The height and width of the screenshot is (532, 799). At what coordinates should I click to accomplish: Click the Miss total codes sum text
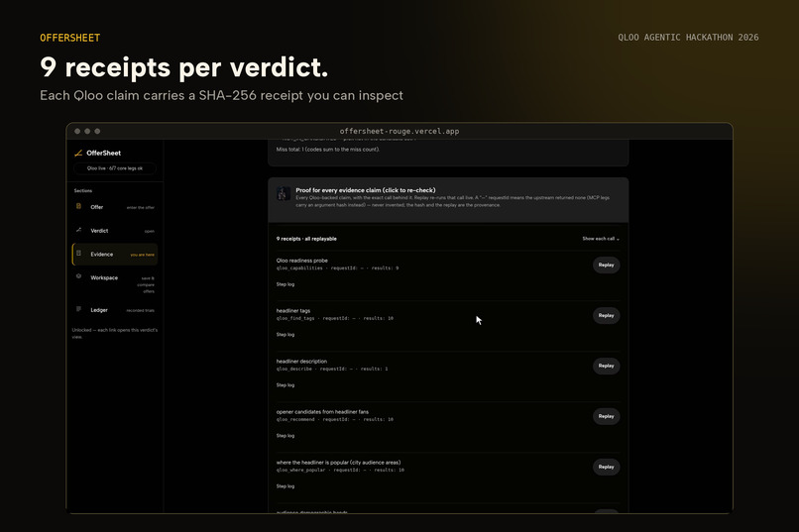[328, 150]
